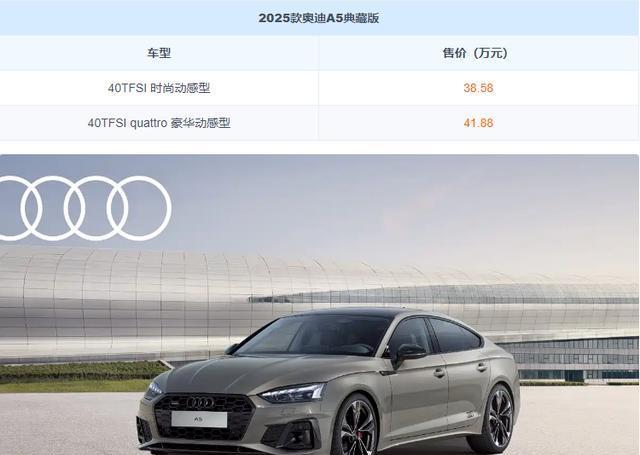Screen dimensions: 640x455
Task: Select the 40TFSI quattro 豪华动感型 row
Action: [320, 123]
